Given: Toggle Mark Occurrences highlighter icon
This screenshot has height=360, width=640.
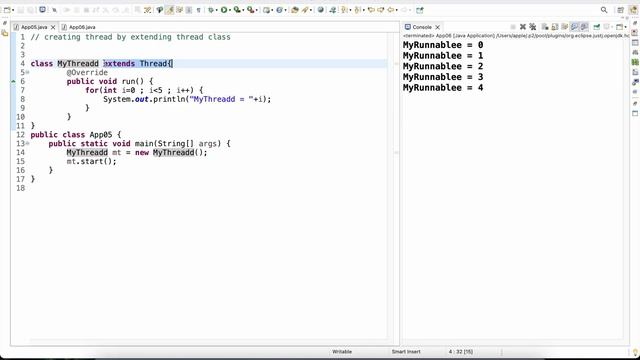Looking at the screenshot, I should [x=169, y=10].
